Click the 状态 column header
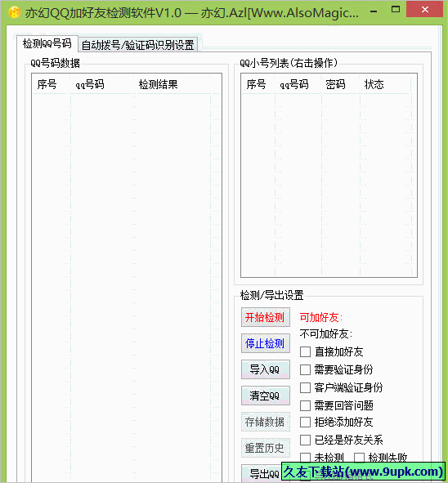The height and width of the screenshot is (483, 448). click(385, 84)
